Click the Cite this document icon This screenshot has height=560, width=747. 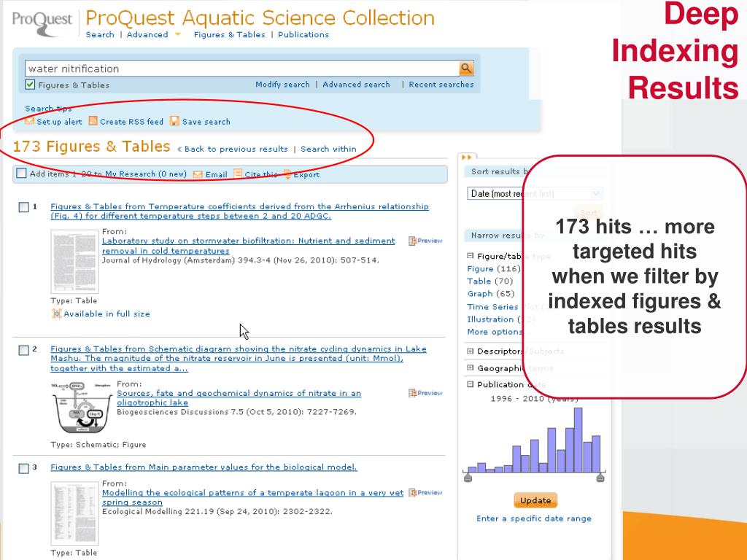[x=238, y=174]
